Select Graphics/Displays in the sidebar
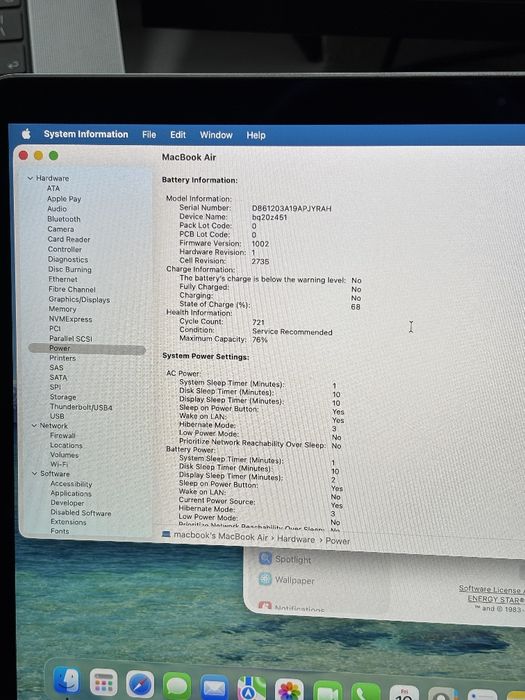The width and height of the screenshot is (525, 700). coord(79,299)
